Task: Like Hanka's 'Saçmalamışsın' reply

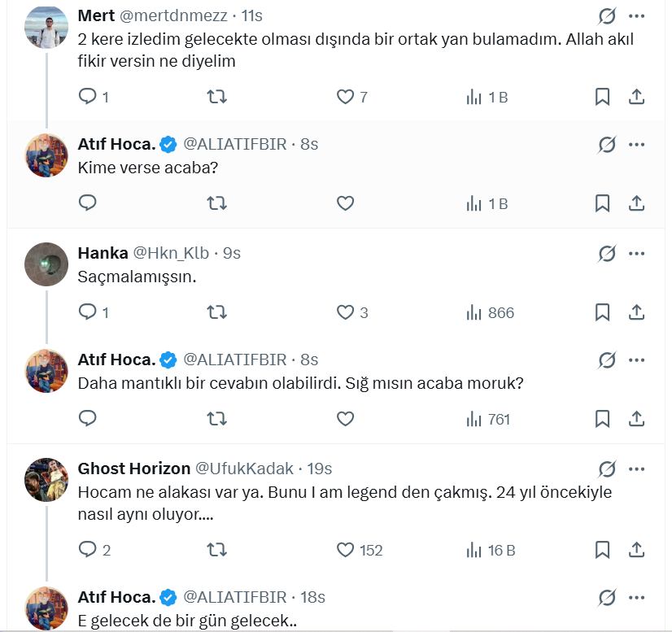Action: coord(344,312)
